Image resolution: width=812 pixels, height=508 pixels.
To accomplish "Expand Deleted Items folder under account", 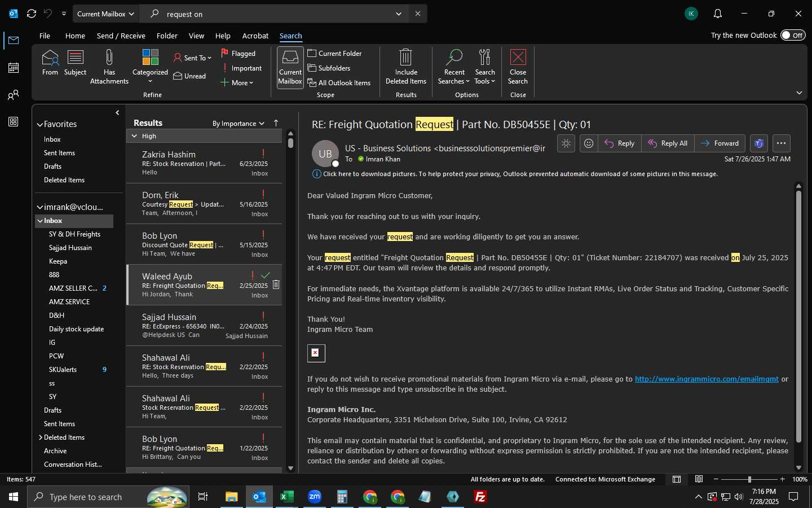I will pos(41,437).
